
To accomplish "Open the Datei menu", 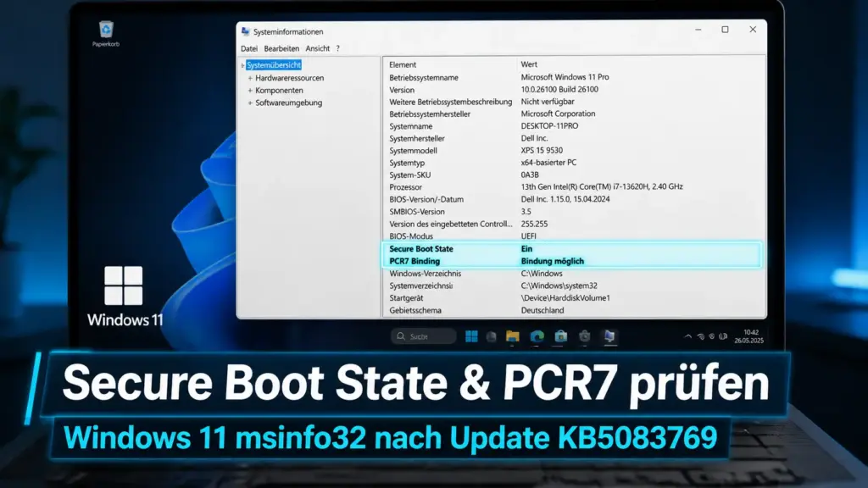I will (x=249, y=48).
